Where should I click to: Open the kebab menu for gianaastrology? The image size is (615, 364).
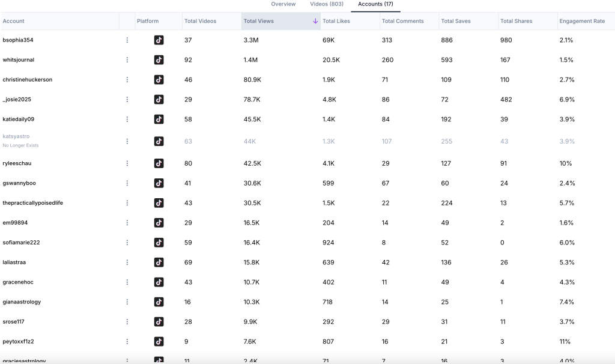[x=127, y=302]
